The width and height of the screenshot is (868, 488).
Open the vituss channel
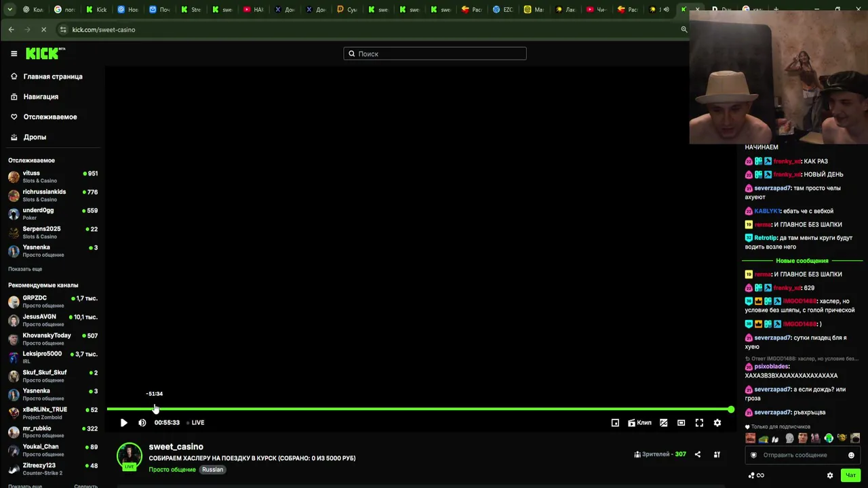tap(53, 176)
